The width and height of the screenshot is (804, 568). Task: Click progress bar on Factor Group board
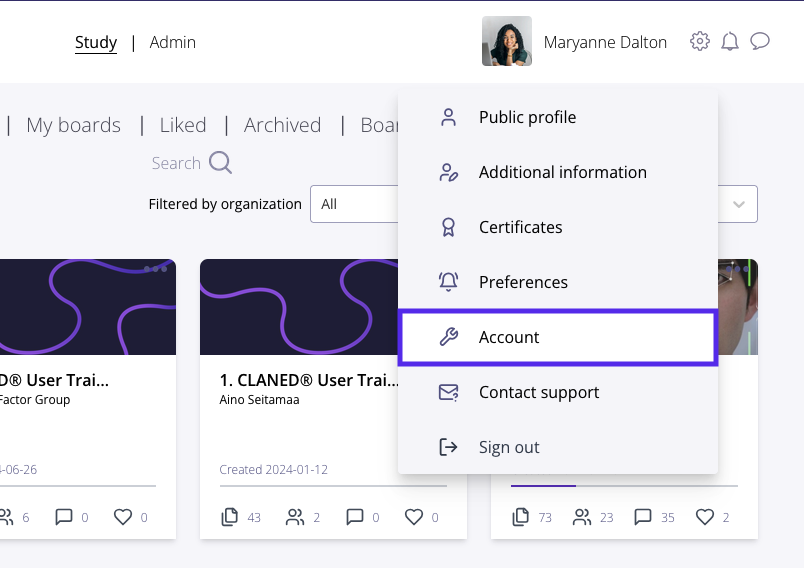pos(78,485)
